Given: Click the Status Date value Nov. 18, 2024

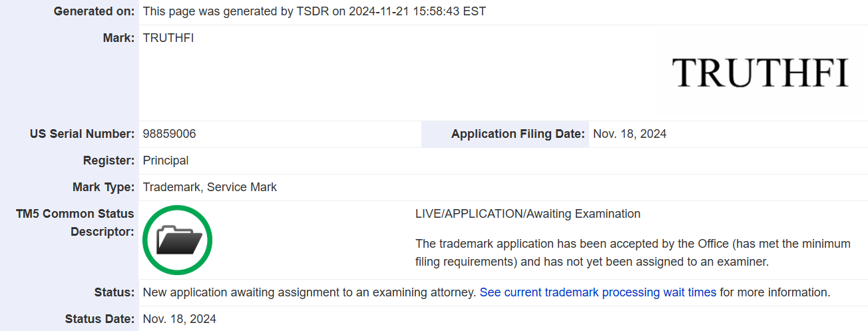Looking at the screenshot, I should coord(180,319).
